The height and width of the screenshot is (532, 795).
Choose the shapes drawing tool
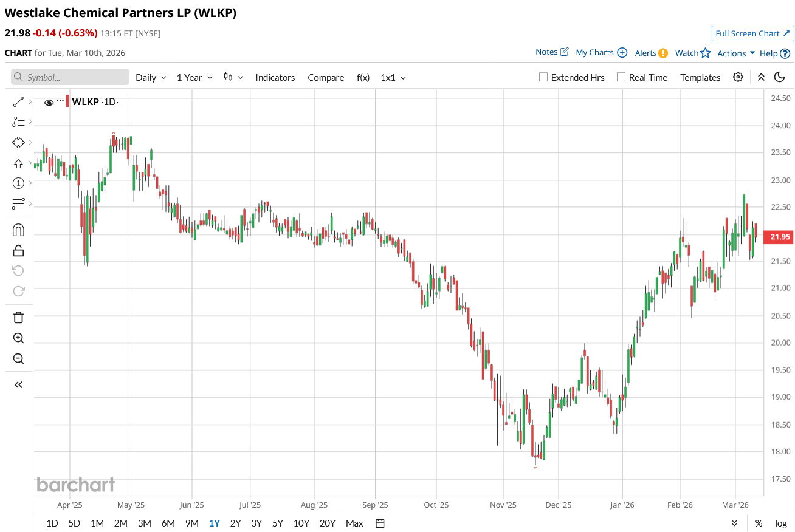point(18,143)
